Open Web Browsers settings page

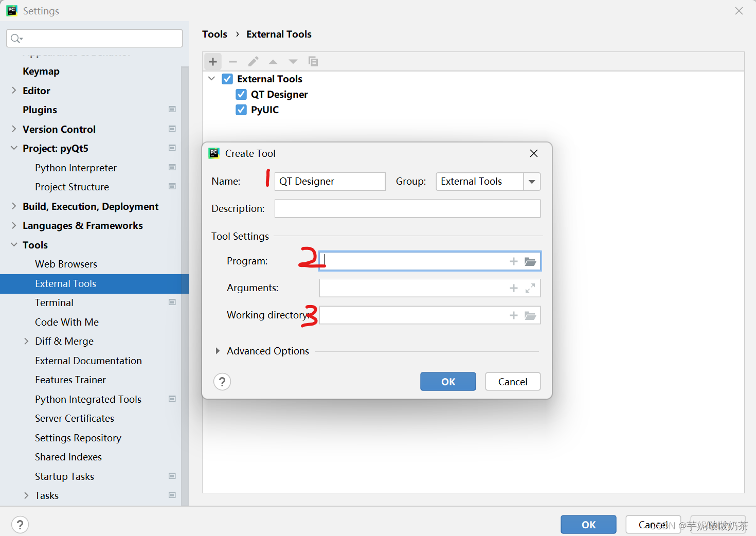tap(66, 264)
